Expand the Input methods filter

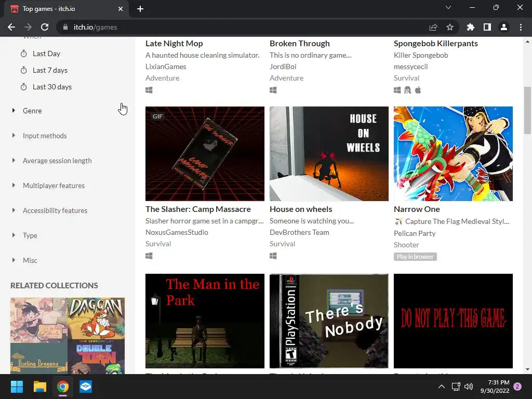click(45, 136)
